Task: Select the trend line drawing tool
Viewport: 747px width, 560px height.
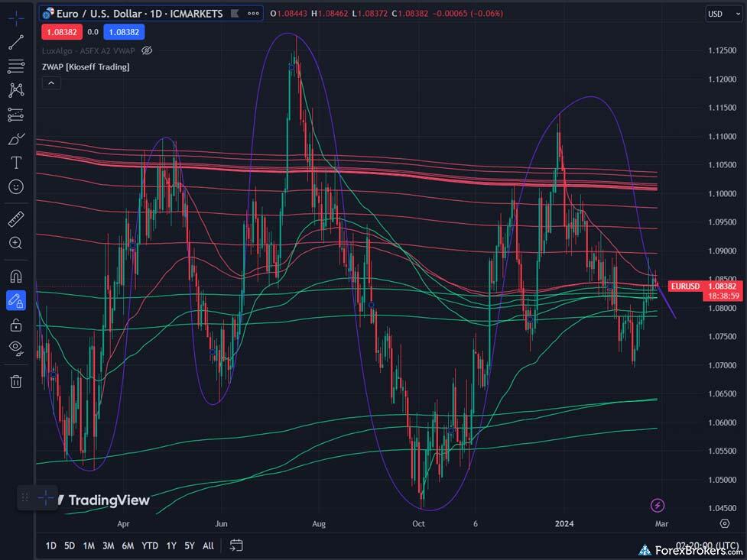Action: point(15,42)
